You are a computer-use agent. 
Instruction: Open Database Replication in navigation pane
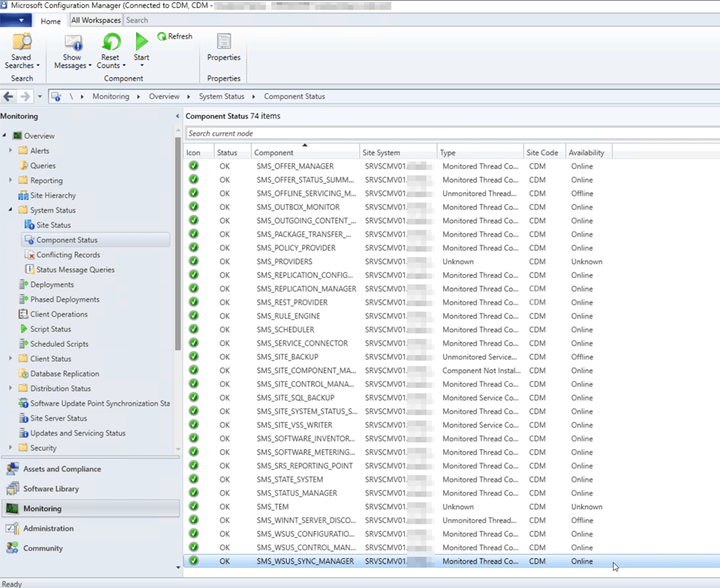pyautogui.click(x=64, y=374)
